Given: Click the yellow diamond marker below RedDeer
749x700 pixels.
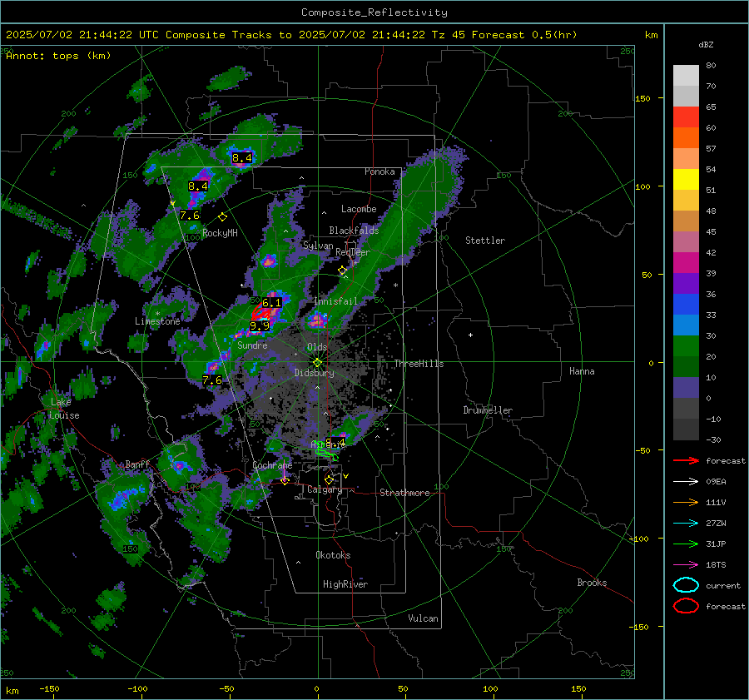Looking at the screenshot, I should tap(342, 271).
